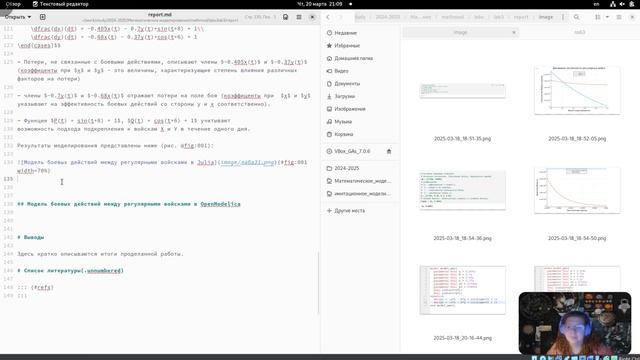Click the report.md title in the editor header

pos(160,15)
